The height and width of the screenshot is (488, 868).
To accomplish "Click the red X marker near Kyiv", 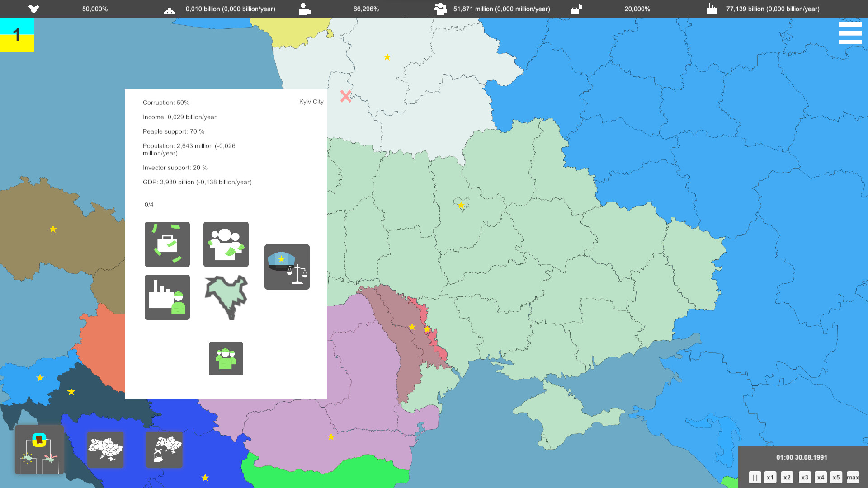I will [x=345, y=96].
